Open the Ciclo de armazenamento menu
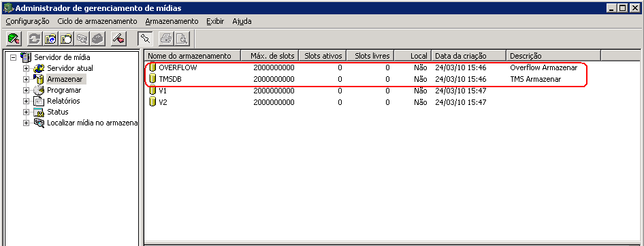 tap(97, 21)
